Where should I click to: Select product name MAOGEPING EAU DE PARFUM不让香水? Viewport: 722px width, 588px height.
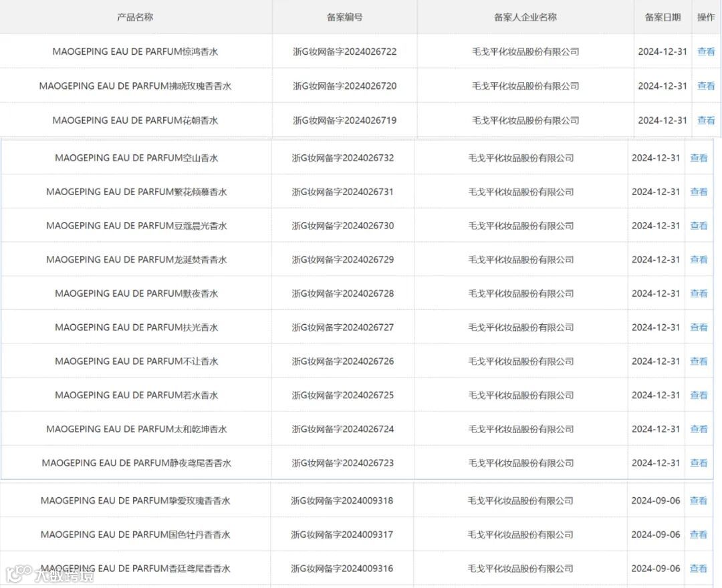(x=136, y=361)
